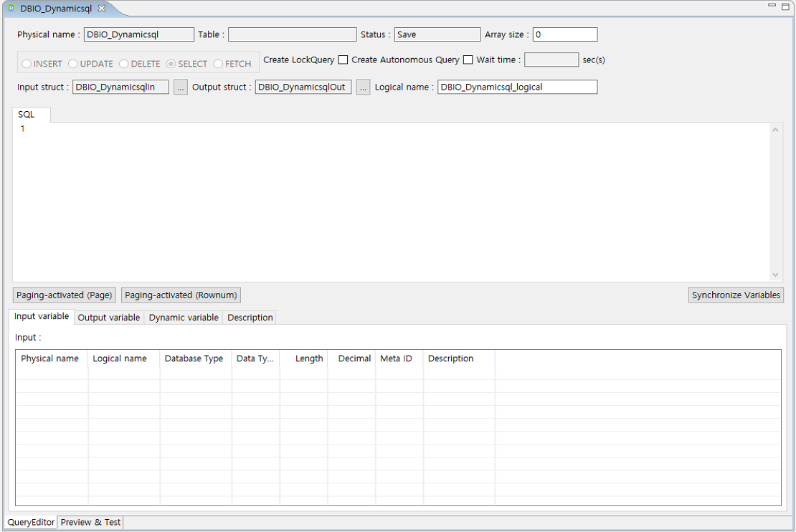The image size is (796, 532).
Task: Click the SQL editor scrollbar down arrow
Action: click(x=775, y=274)
